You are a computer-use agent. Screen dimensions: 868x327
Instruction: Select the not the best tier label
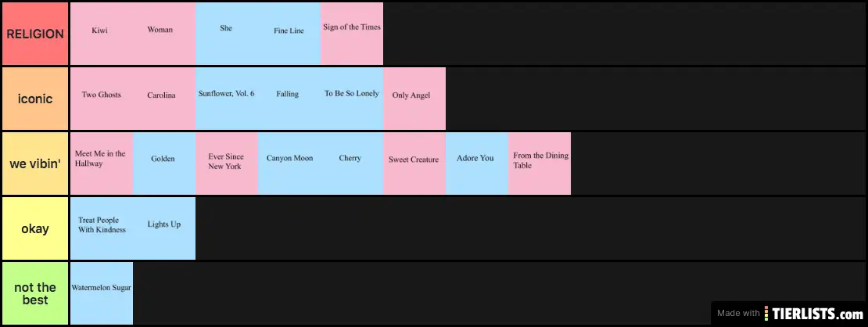[35, 293]
